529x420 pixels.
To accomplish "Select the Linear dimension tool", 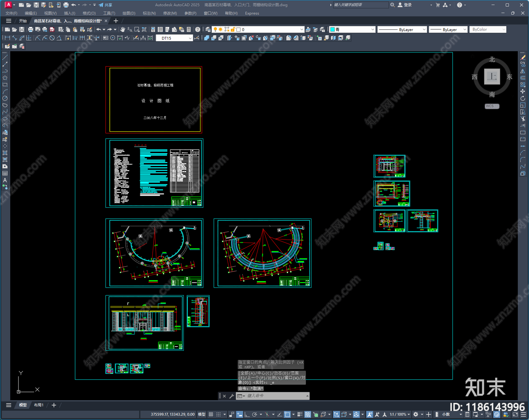I will pos(7,38).
